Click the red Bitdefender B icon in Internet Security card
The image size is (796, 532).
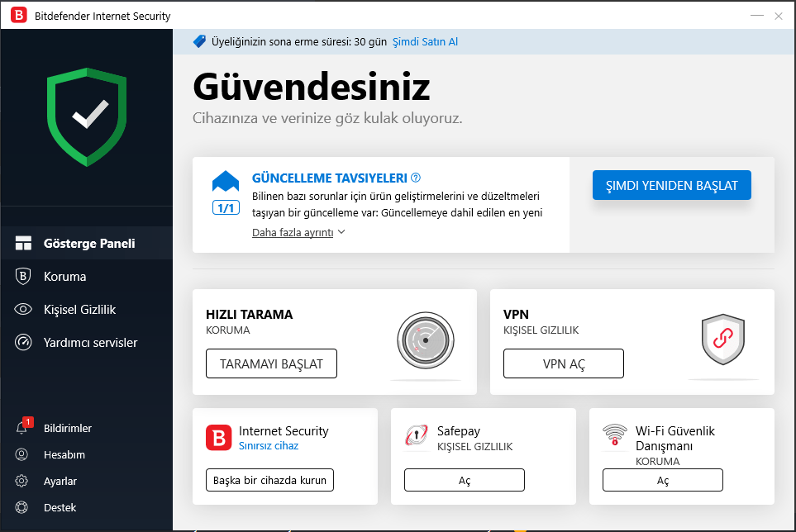pos(219,438)
